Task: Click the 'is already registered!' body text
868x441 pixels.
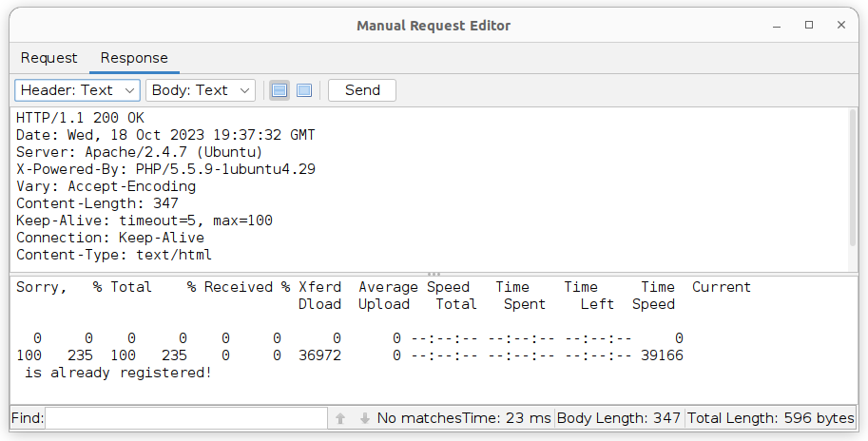Action: pyautogui.click(x=118, y=373)
